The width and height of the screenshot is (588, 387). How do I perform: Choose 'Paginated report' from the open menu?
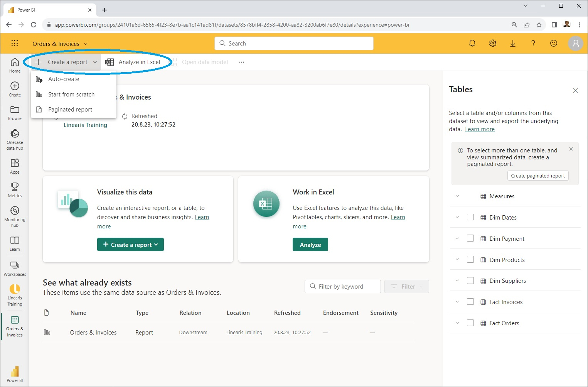(x=70, y=109)
